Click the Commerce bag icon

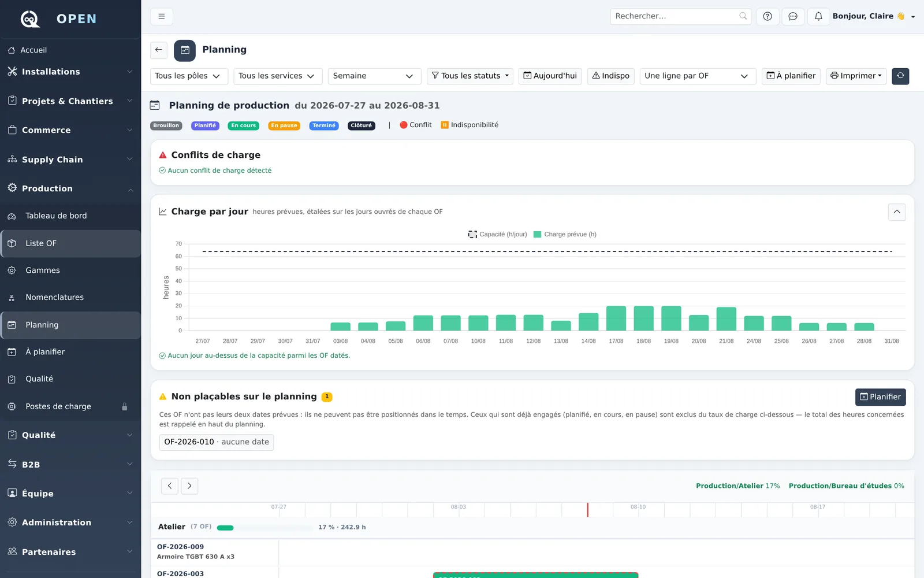(12, 130)
